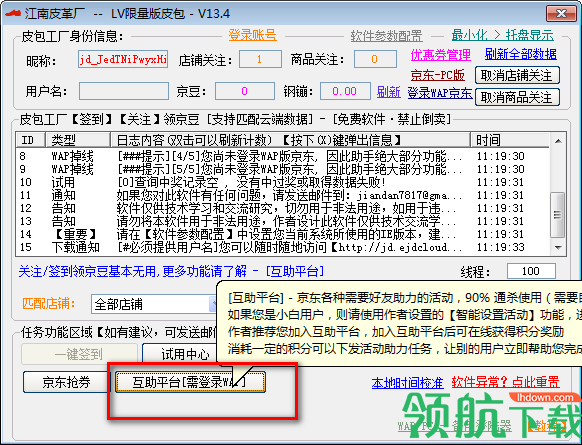Viewport: 582px width, 445px height.
Task: Click the disabled 一键签到 button
Action: (x=79, y=354)
